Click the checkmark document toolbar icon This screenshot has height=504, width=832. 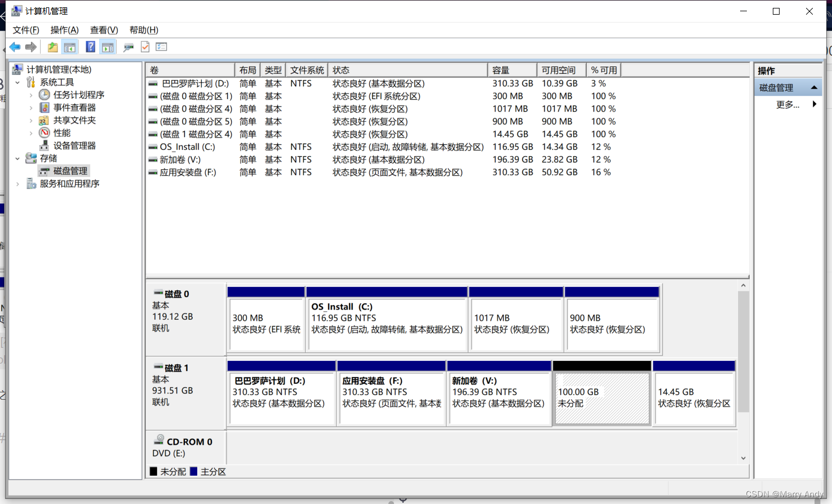point(145,47)
